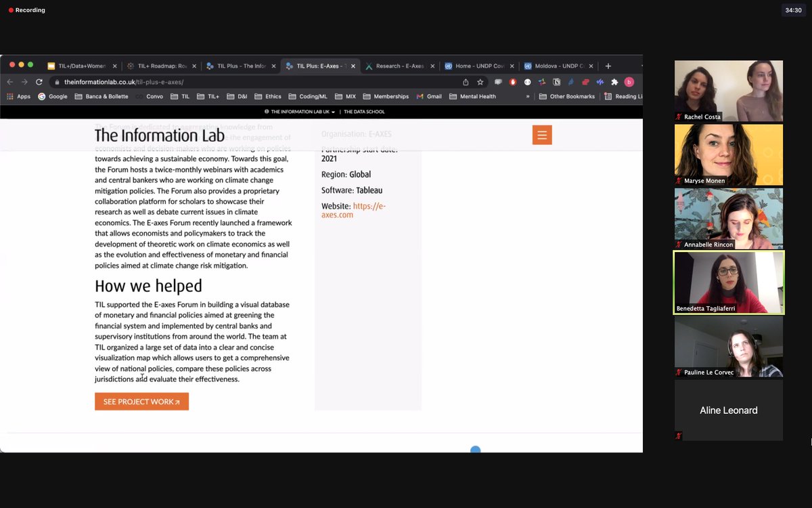
Task: Open the Slack extension icon
Action: point(542,82)
